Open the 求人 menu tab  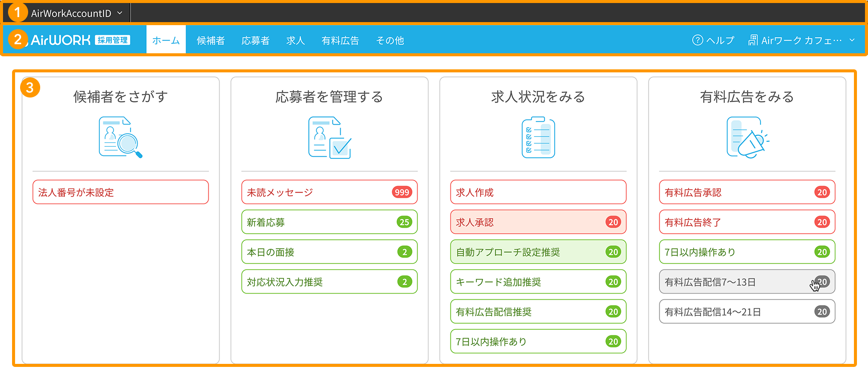click(x=295, y=40)
